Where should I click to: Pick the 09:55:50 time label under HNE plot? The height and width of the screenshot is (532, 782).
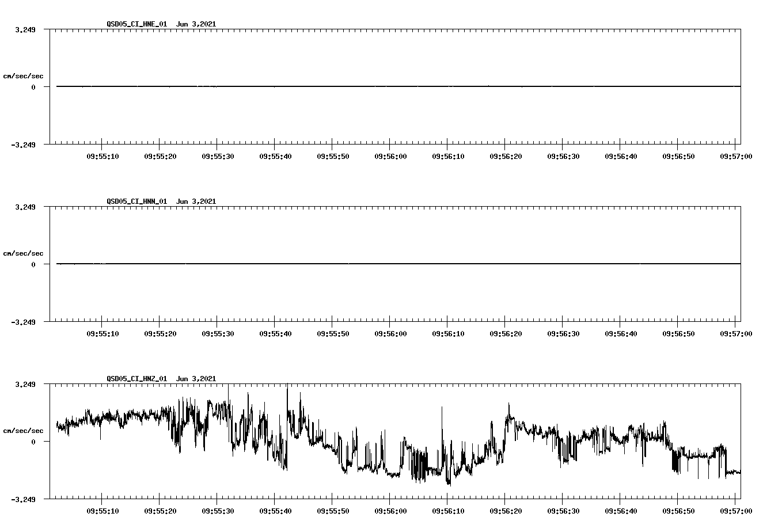click(333, 156)
